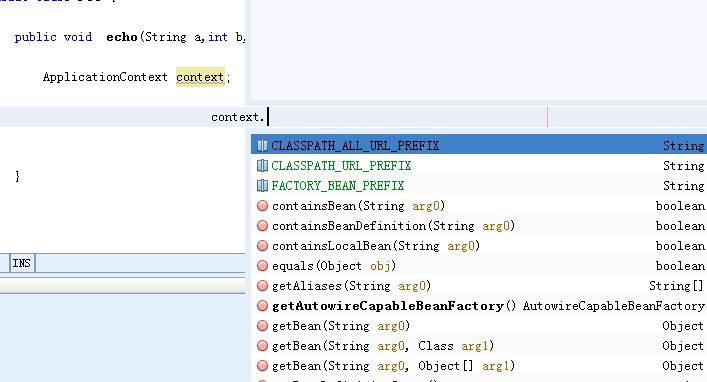Choose getAutowireCapableBeanFactory() from the completion list
Image resolution: width=707 pixels, height=382 pixels.
pyautogui.click(x=479, y=306)
